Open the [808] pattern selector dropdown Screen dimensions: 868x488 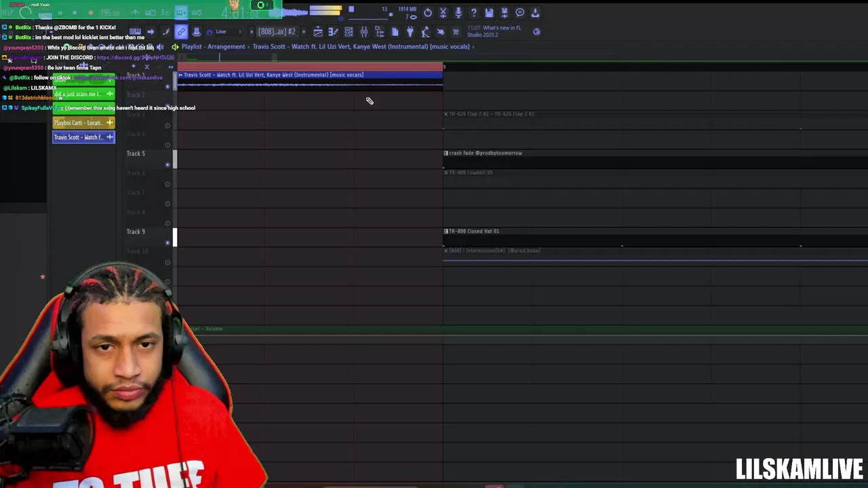(x=278, y=32)
